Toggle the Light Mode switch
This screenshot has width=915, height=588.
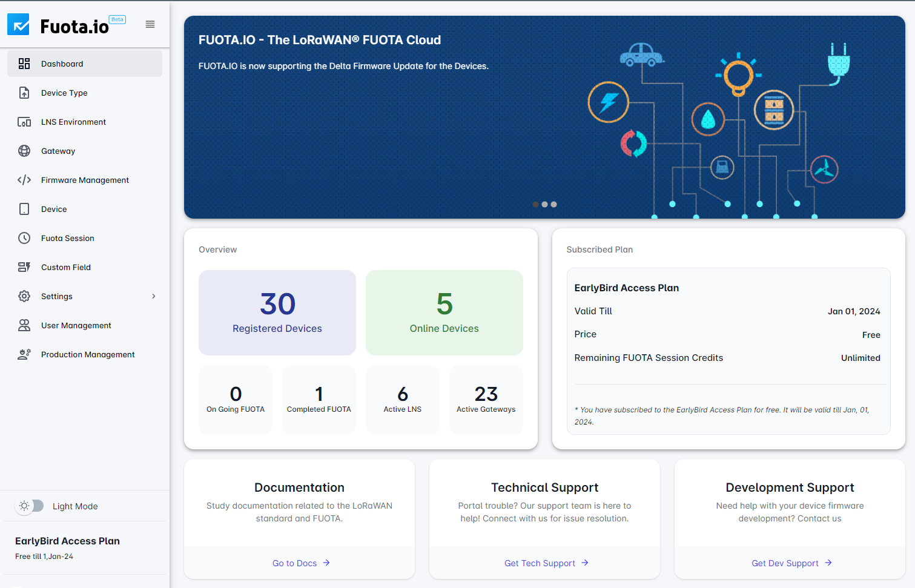coord(30,506)
